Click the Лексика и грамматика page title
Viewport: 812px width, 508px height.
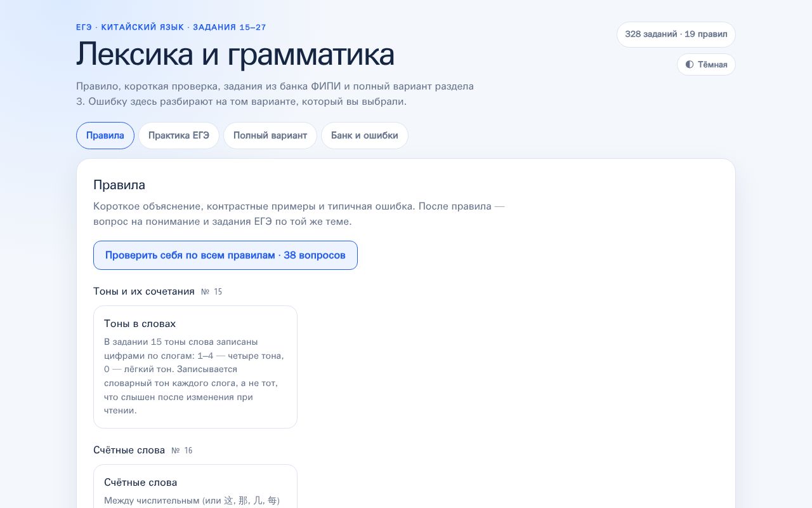tap(235, 54)
